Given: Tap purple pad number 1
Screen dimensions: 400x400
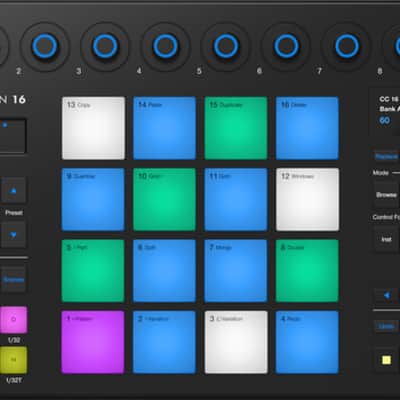Looking at the screenshot, I should click(x=93, y=342).
